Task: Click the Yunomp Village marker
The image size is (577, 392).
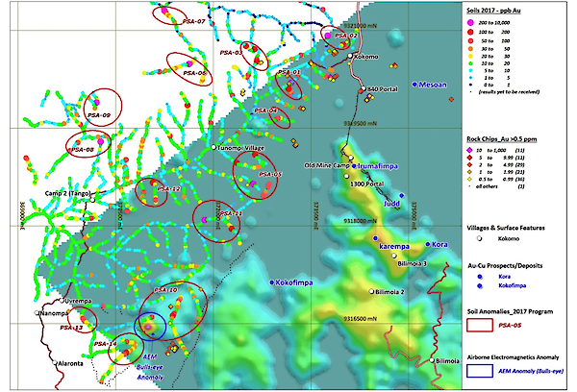Action: point(213,148)
